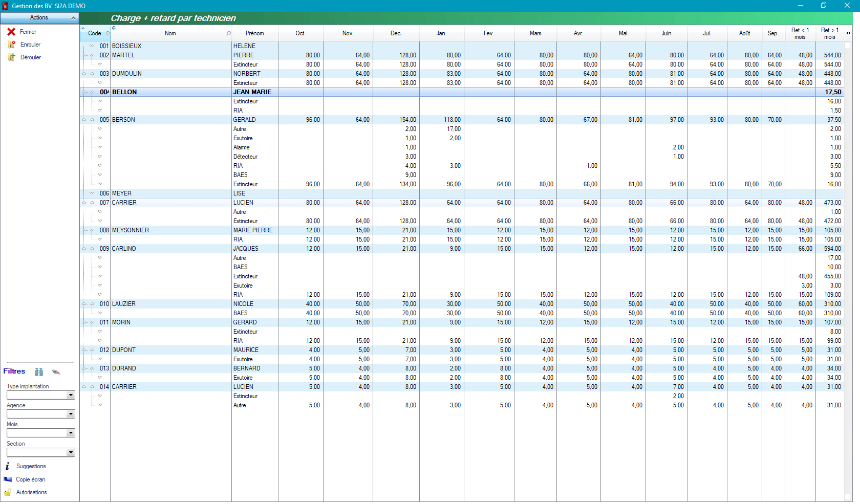Click the magnifier icon in the Code column header
Viewport: 860px width, 504px height.
[108, 33]
